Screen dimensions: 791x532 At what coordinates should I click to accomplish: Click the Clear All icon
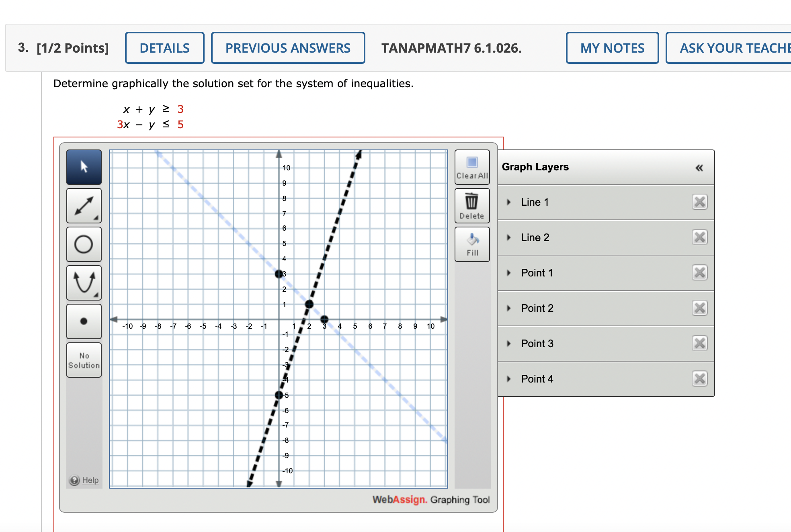(x=471, y=167)
